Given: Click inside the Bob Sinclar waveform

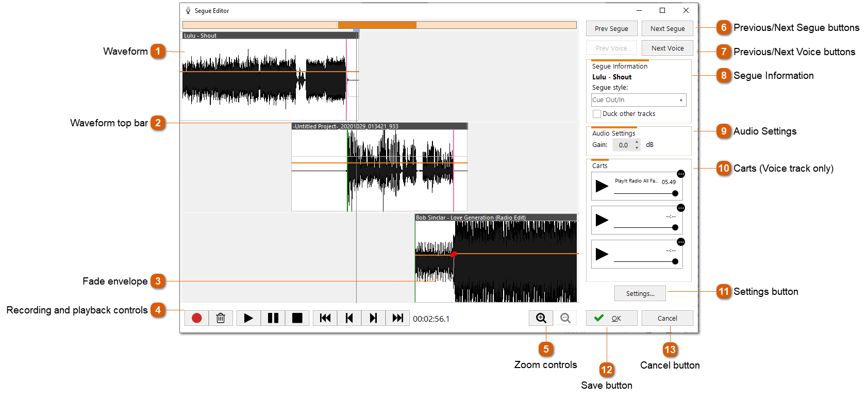Looking at the screenshot, I should 496,261.
